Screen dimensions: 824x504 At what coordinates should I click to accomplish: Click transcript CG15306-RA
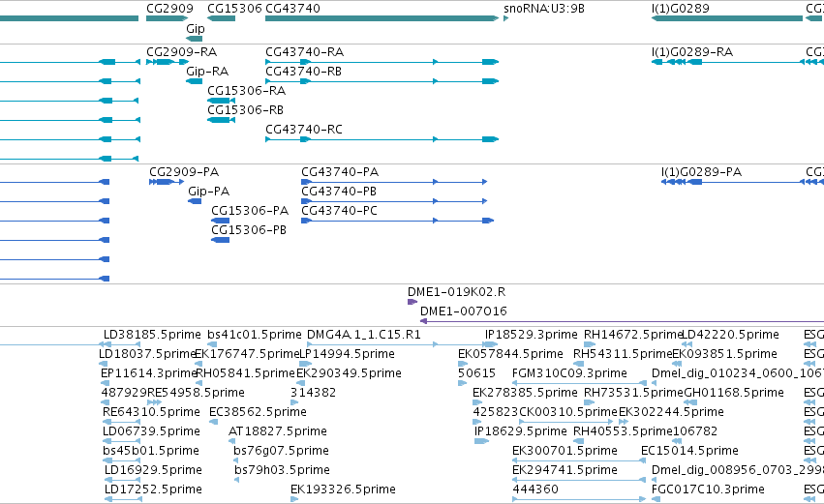[247, 91]
